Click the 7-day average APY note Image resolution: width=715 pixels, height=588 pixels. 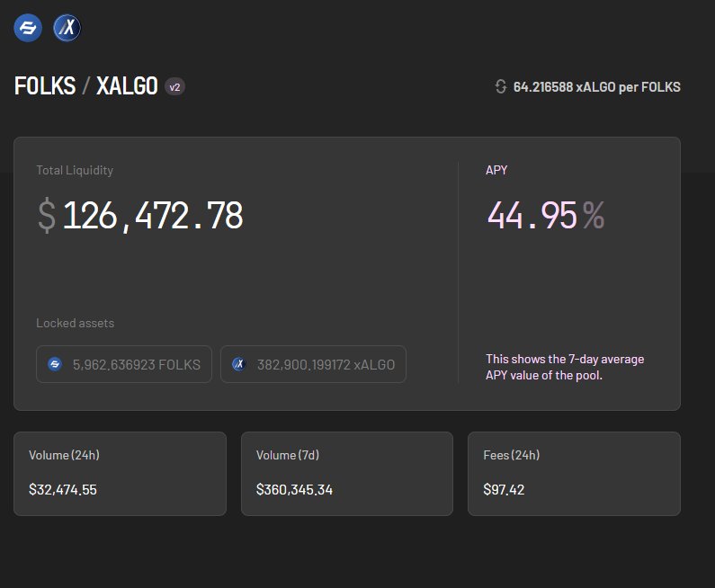tap(565, 367)
